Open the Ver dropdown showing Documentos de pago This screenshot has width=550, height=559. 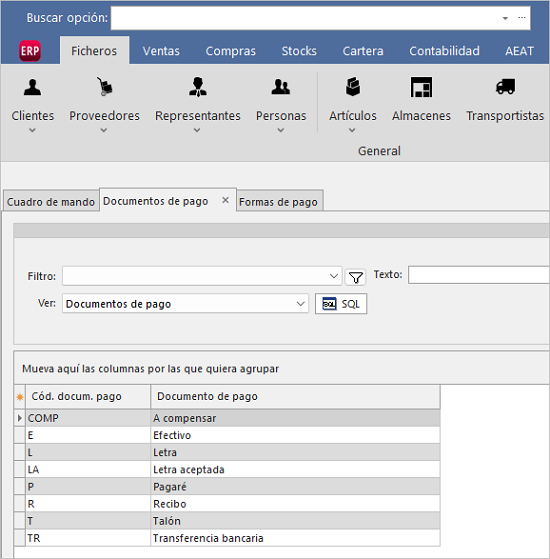click(x=185, y=304)
